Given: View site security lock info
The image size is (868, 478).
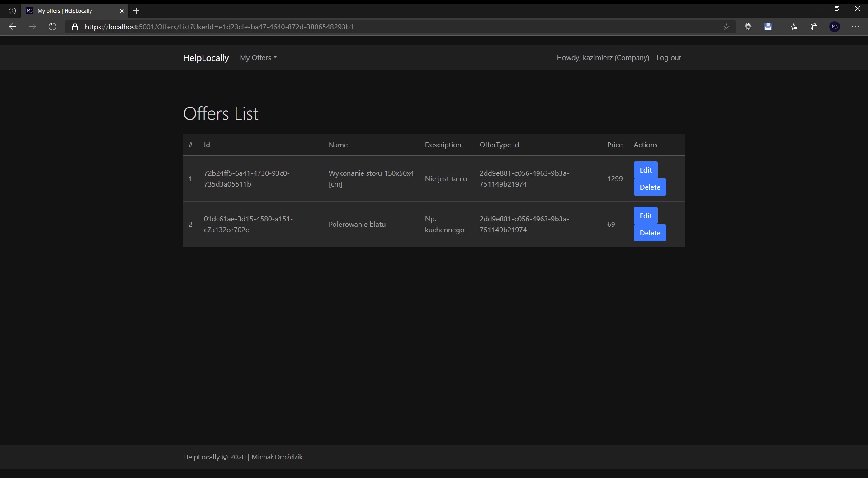Looking at the screenshot, I should pos(75,27).
